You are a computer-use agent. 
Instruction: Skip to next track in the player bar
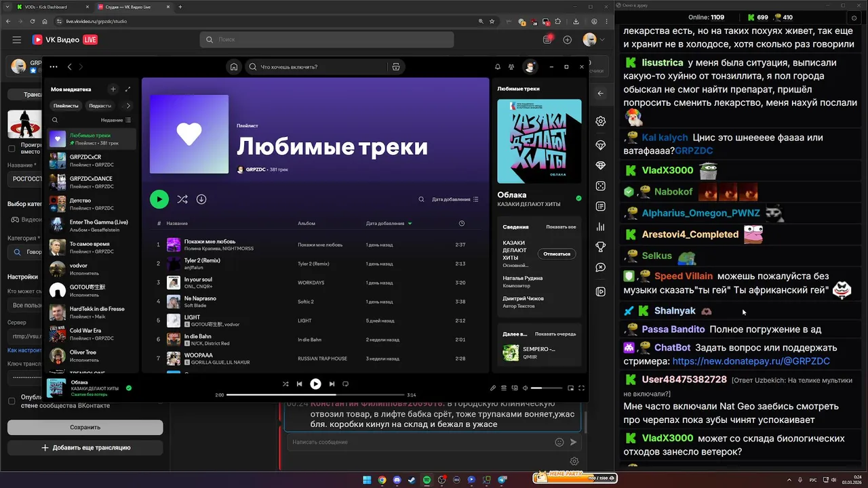tap(332, 384)
